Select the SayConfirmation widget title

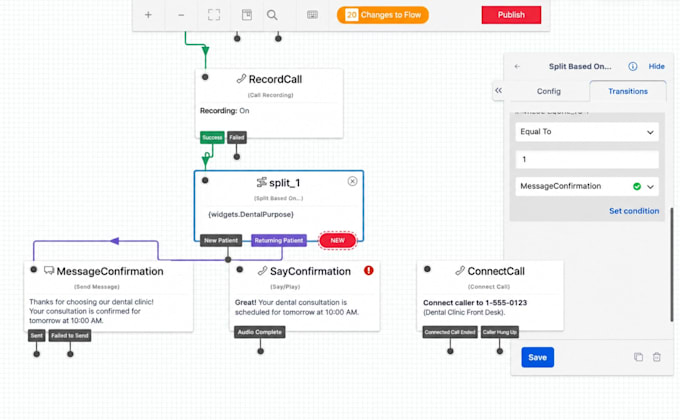[311, 272]
